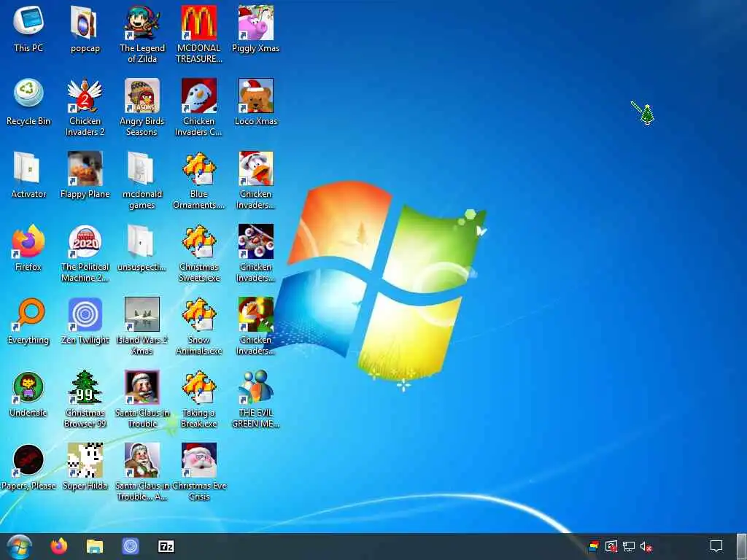Select The Legend of Zilda shortcut

tap(142, 34)
